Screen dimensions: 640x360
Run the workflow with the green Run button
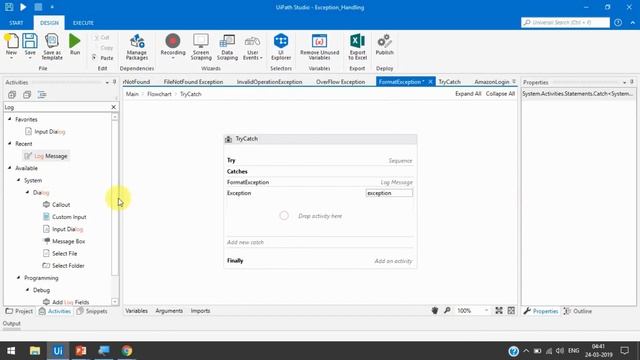click(x=75, y=44)
